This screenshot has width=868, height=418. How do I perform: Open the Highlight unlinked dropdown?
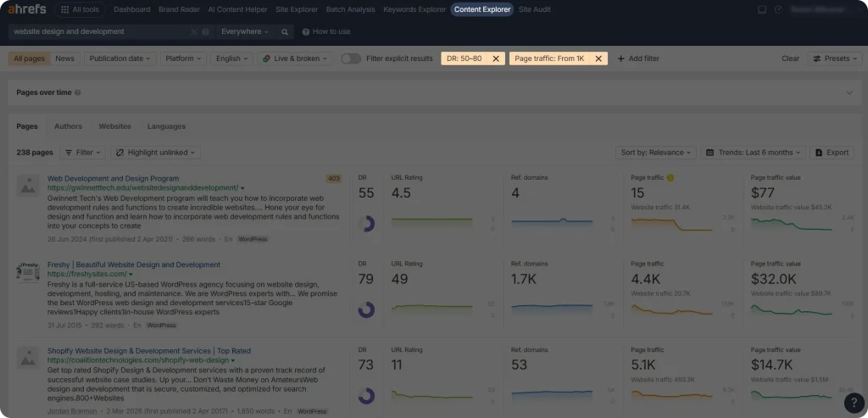tap(156, 153)
